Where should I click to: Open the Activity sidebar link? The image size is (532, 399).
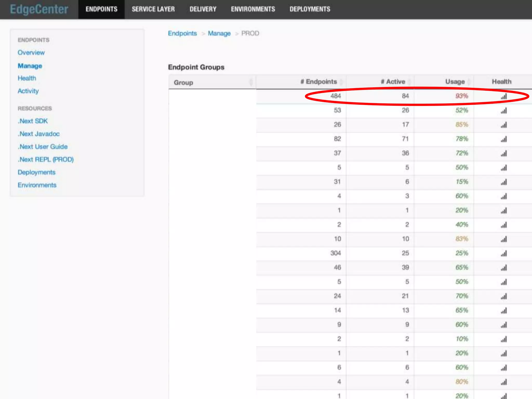click(28, 91)
